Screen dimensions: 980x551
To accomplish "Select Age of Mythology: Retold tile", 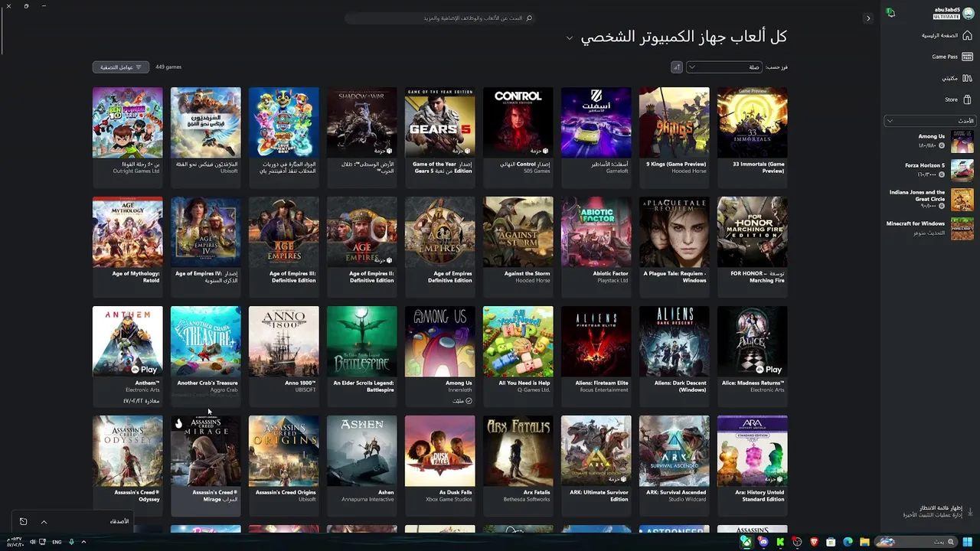I will 127,246.
